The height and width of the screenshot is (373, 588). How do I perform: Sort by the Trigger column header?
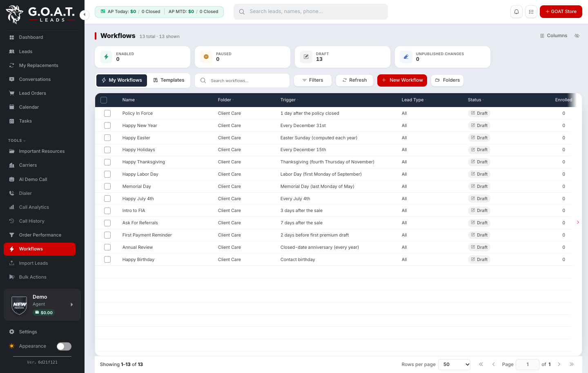pos(288,100)
